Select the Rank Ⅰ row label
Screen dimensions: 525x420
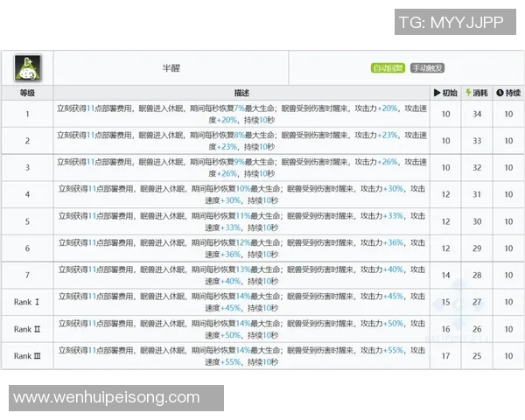(27, 302)
